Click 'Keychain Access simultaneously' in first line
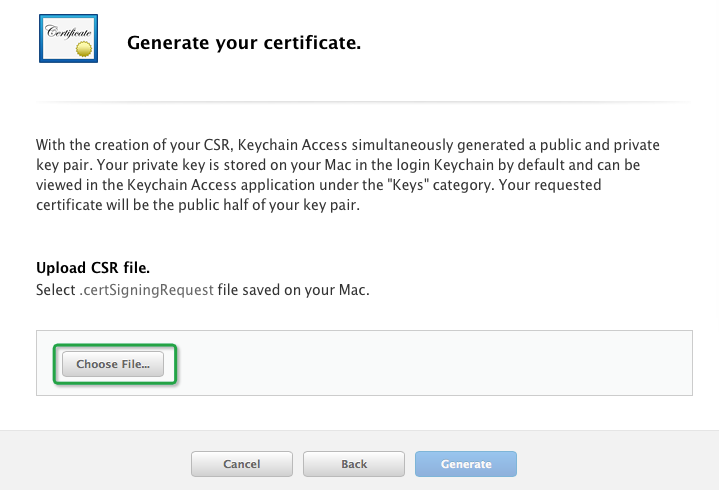 345,145
